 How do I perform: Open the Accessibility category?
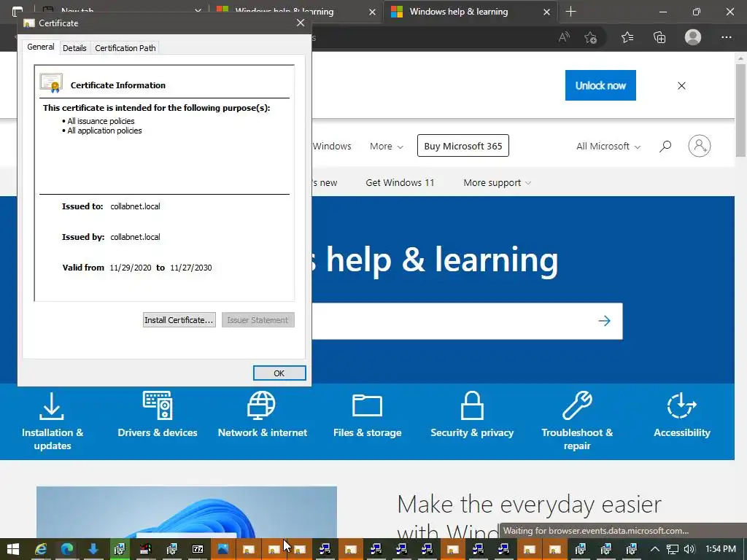[682, 414]
